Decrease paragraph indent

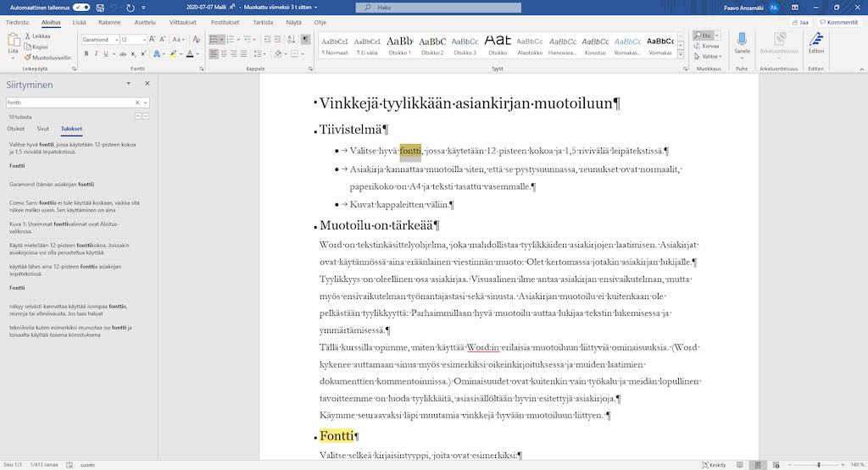tap(267, 39)
